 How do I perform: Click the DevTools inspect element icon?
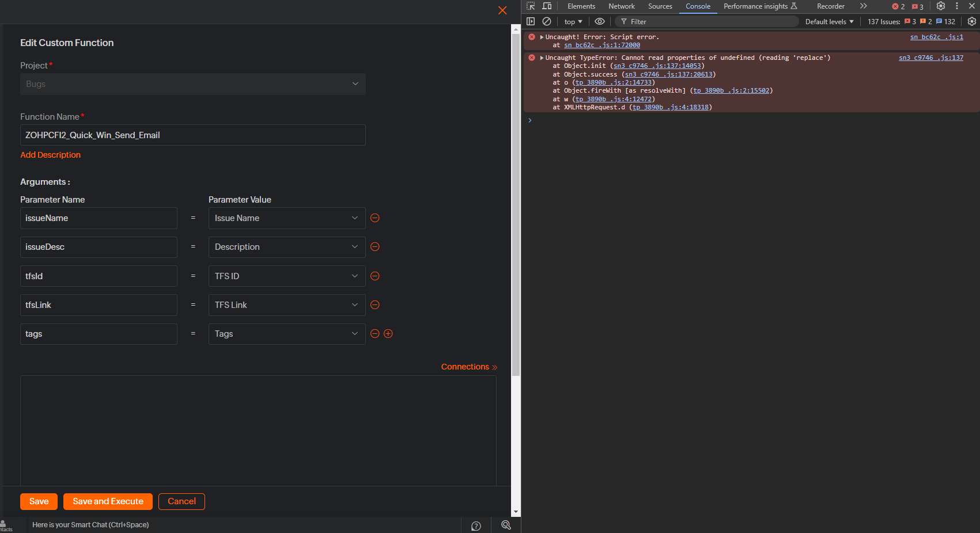(x=531, y=6)
